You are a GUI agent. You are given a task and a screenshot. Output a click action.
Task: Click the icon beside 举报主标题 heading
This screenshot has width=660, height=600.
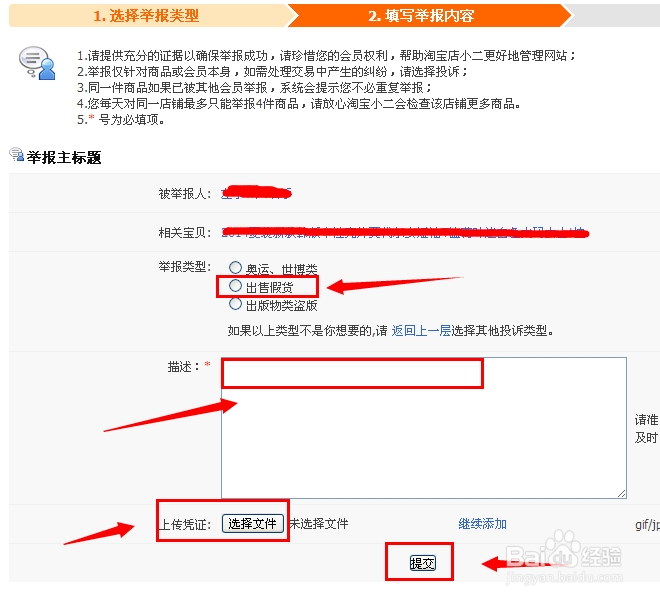(16, 155)
